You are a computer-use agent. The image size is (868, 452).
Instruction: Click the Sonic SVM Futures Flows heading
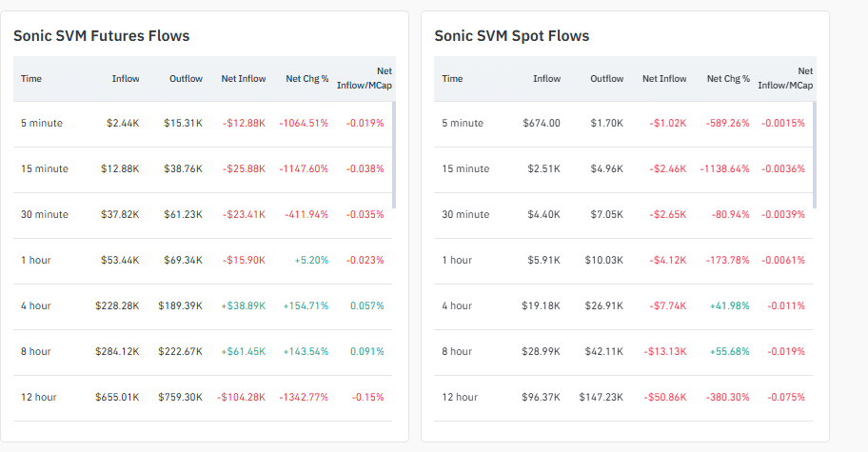click(101, 36)
